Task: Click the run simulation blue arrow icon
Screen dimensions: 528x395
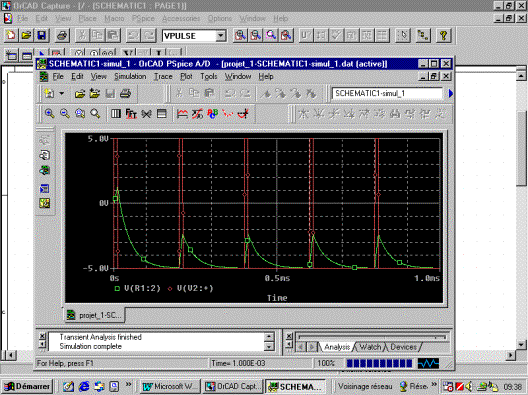Action: [x=451, y=93]
